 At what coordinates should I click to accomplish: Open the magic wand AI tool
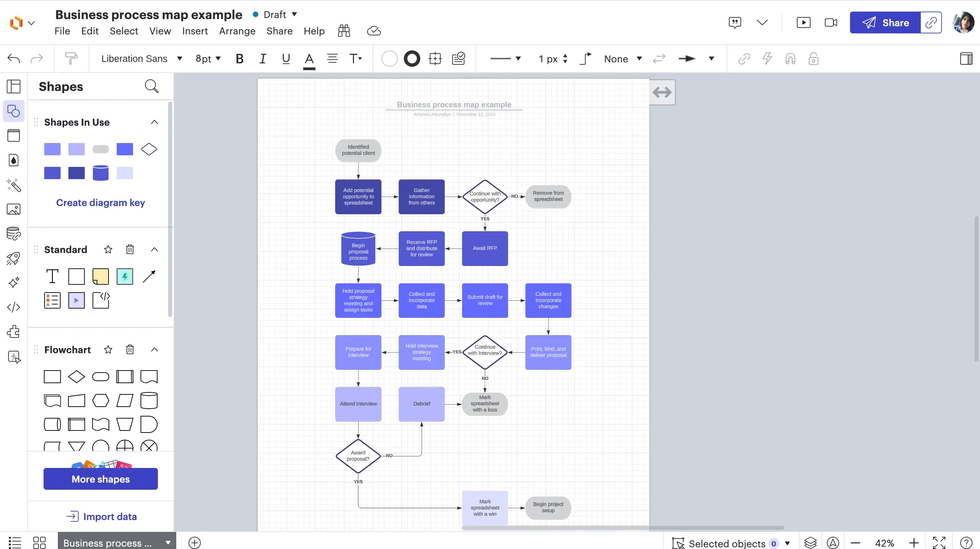click(13, 186)
